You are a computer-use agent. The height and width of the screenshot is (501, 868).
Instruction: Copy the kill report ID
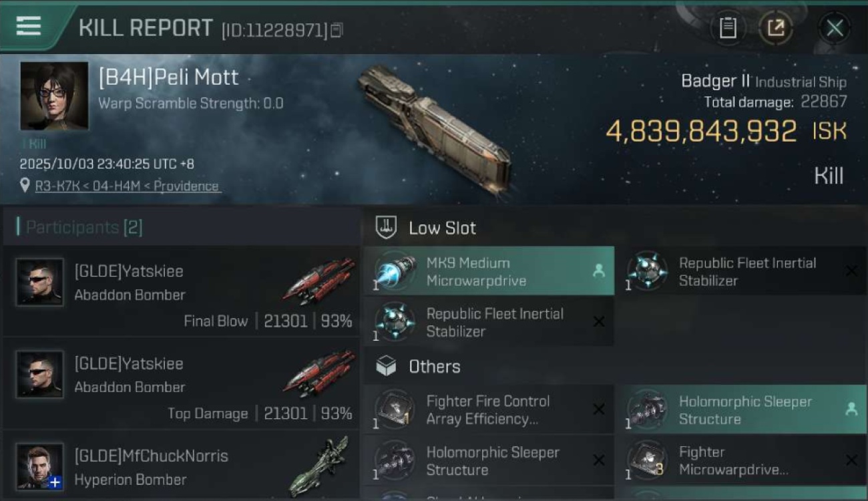pos(337,30)
